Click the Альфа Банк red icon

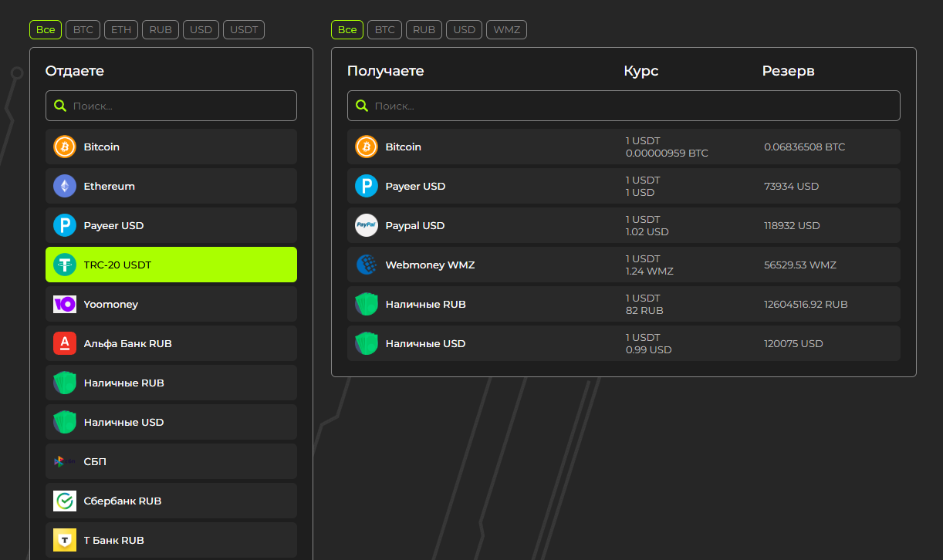coord(65,343)
